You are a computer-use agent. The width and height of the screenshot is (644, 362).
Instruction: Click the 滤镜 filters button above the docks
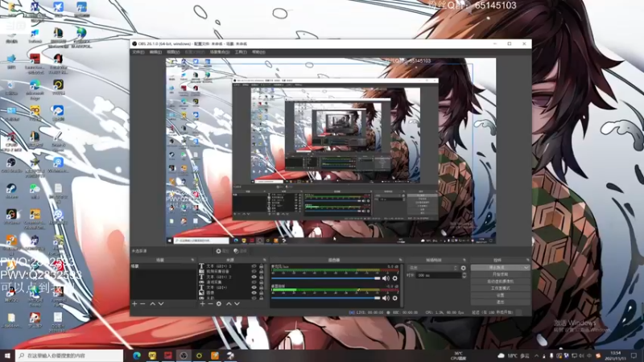pos(240,251)
